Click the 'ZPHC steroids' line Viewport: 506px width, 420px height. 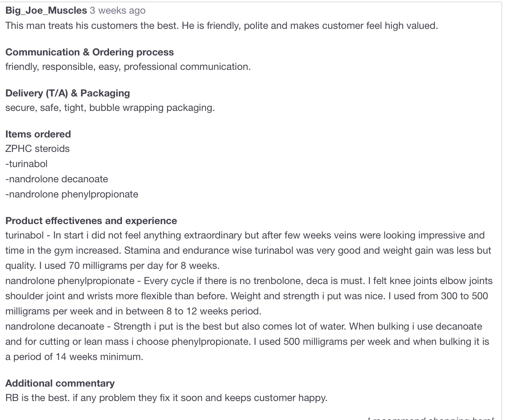click(x=37, y=148)
